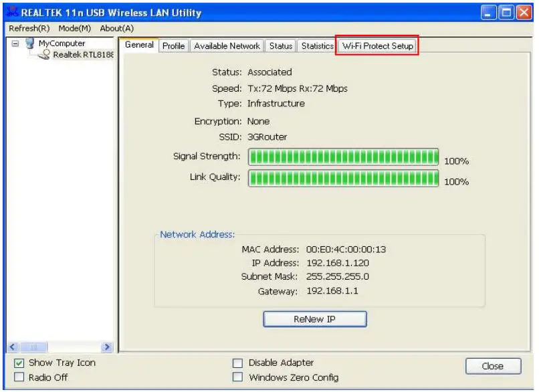Maximize the Wireless LAN Utility window
Screen dimensions: 539x392
pos(506,13)
